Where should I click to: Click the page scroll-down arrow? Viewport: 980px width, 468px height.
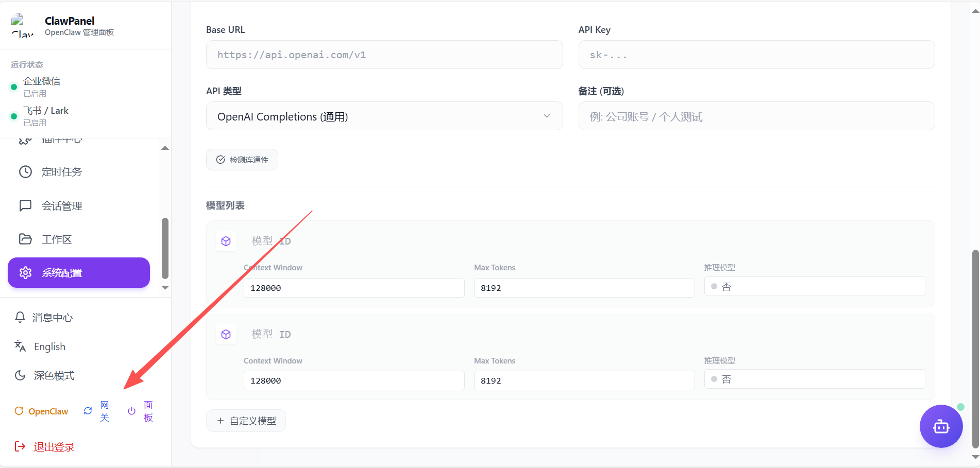pos(975,457)
